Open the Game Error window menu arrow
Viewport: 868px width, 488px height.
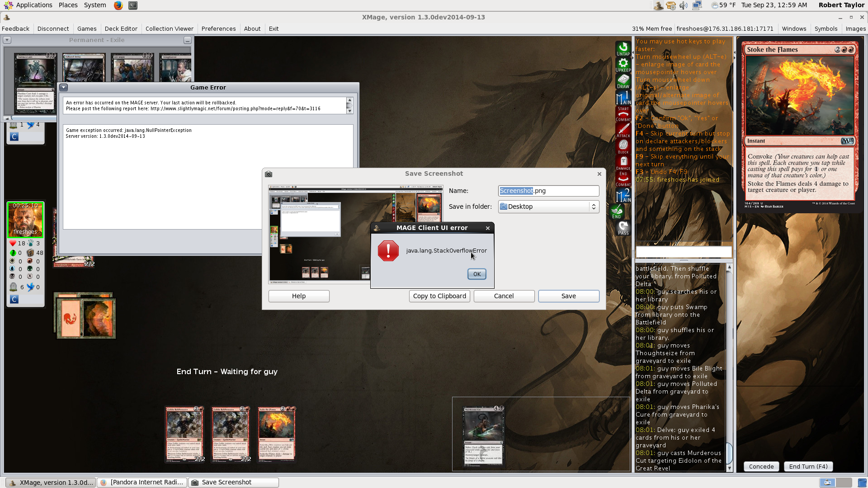[x=64, y=87]
